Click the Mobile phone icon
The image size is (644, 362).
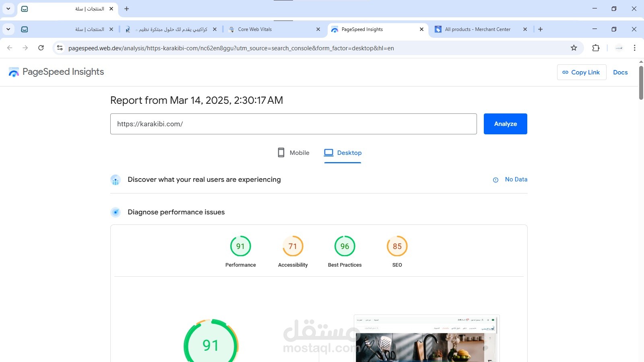coord(281,152)
